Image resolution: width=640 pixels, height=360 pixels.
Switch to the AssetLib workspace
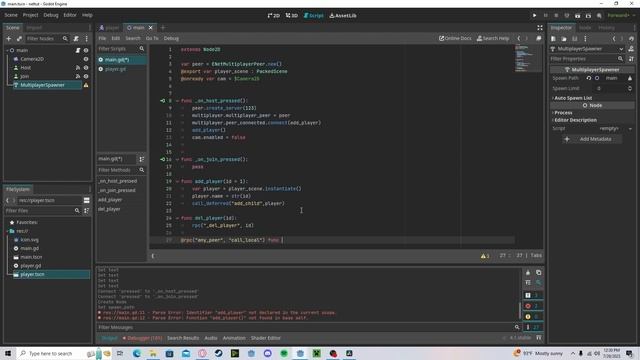(343, 16)
